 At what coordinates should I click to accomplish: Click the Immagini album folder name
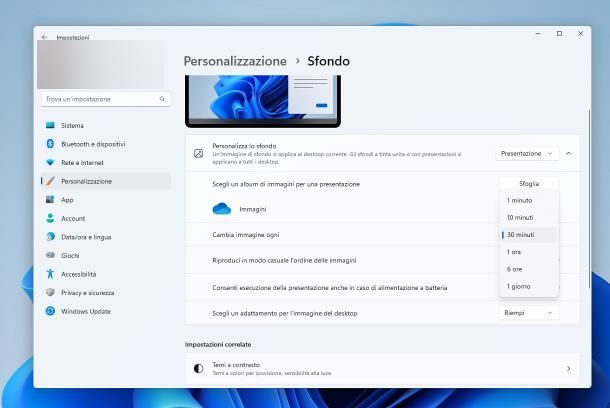coord(253,209)
